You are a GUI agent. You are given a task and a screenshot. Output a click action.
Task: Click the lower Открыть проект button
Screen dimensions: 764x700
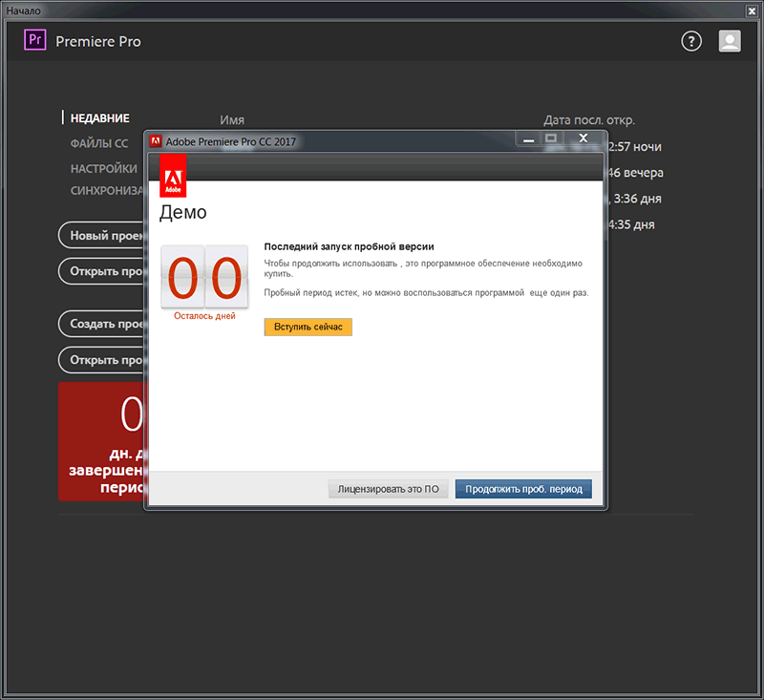(x=101, y=360)
